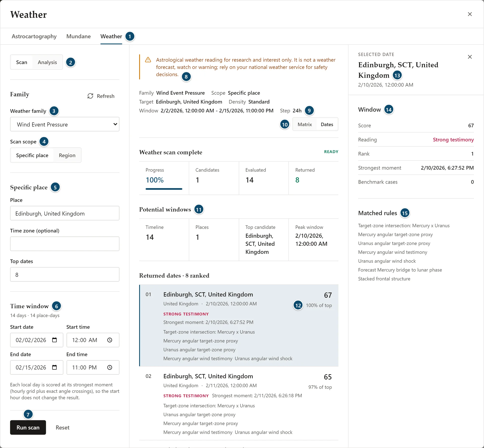This screenshot has height=448, width=484.
Task: Click the Time zone optional field
Action: point(65,244)
